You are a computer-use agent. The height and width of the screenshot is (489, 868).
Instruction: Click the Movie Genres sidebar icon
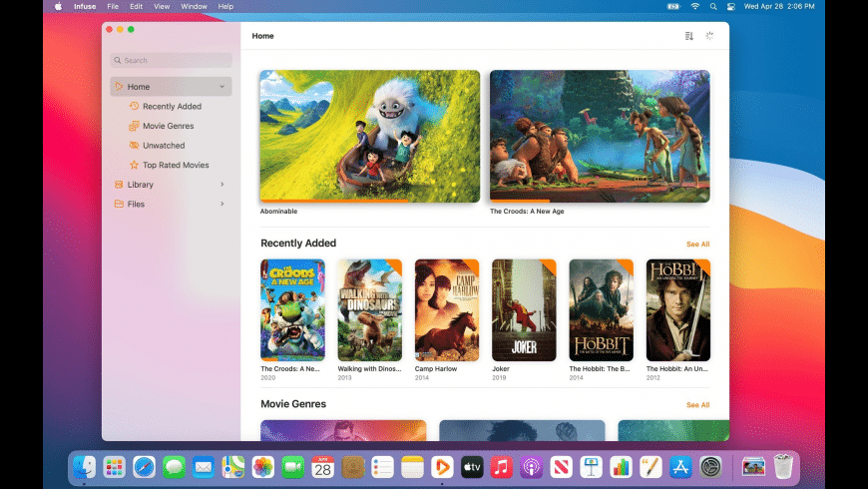(x=134, y=126)
